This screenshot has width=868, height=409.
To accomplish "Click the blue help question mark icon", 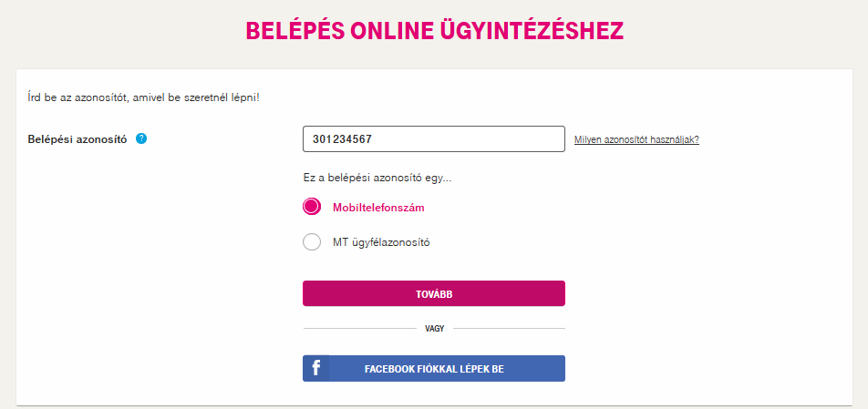I will coord(141,138).
